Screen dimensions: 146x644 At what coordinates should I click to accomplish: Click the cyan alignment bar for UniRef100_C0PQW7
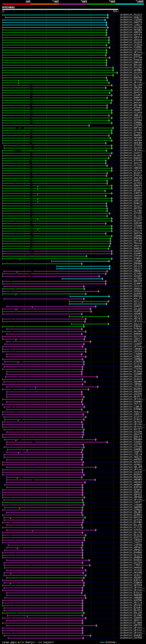(80, 261)
